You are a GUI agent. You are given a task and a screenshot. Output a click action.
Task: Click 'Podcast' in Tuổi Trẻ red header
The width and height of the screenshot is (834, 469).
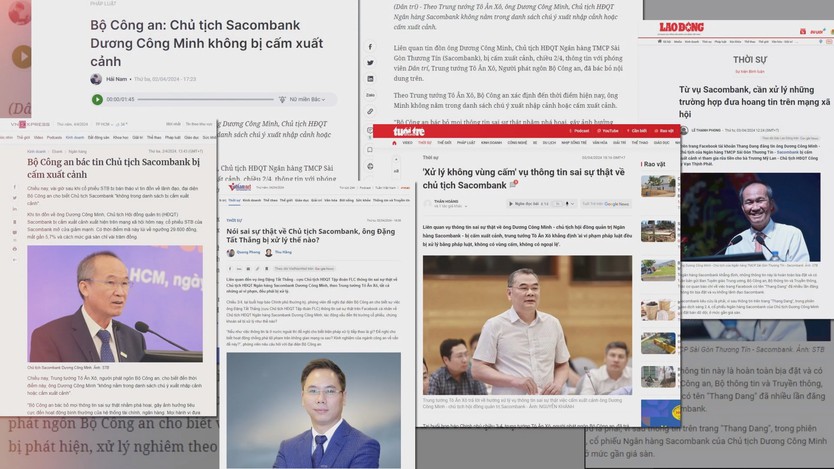pos(579,131)
